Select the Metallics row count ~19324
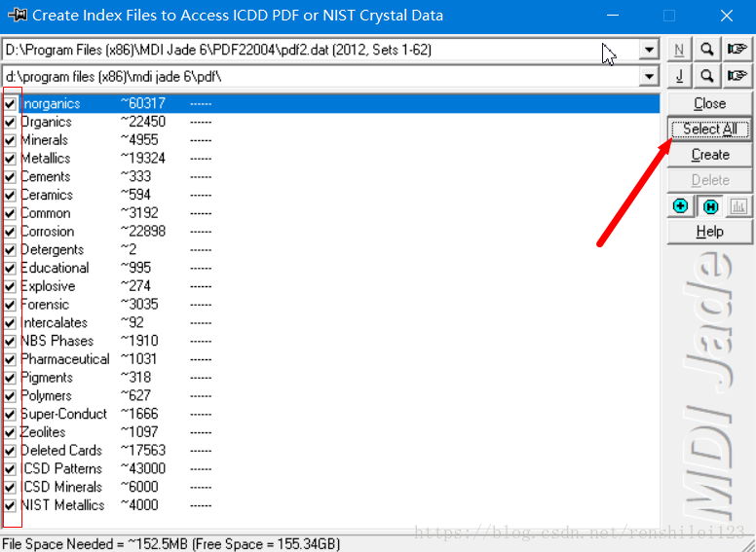756x552 pixels. coord(142,158)
